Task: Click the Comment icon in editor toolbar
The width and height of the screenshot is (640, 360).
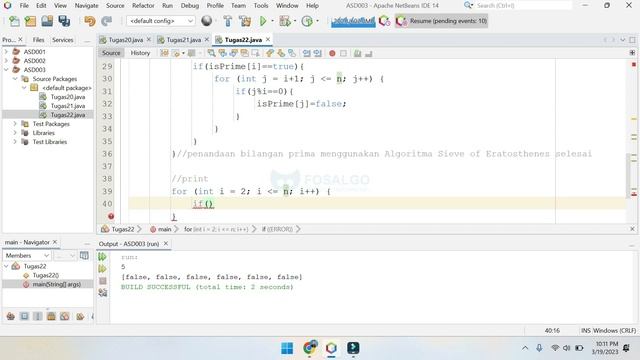Action: (358, 53)
